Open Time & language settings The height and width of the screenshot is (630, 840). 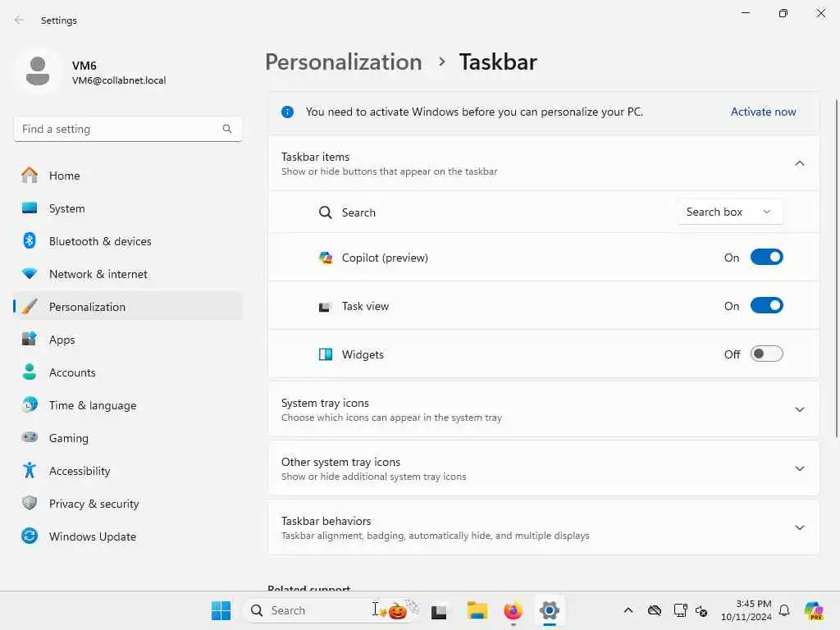[x=127, y=405]
